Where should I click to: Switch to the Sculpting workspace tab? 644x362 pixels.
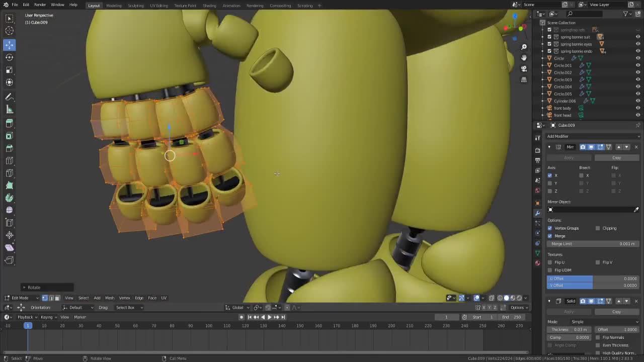[135, 6]
